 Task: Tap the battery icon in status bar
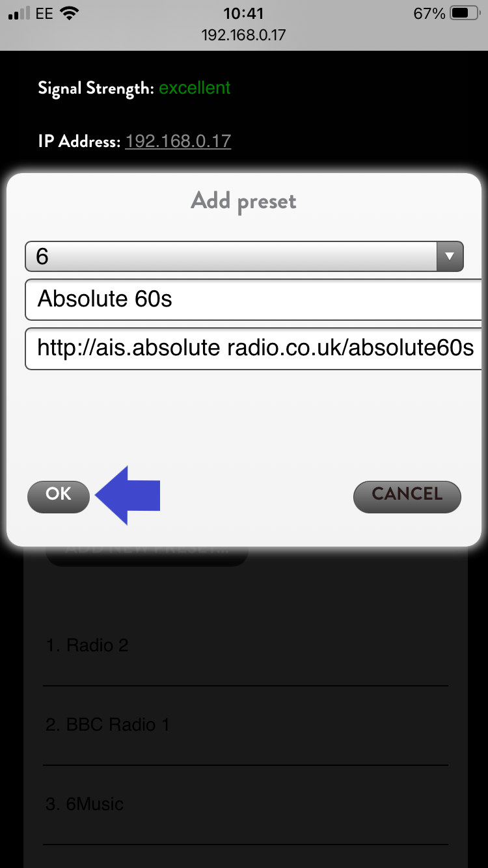point(465,13)
